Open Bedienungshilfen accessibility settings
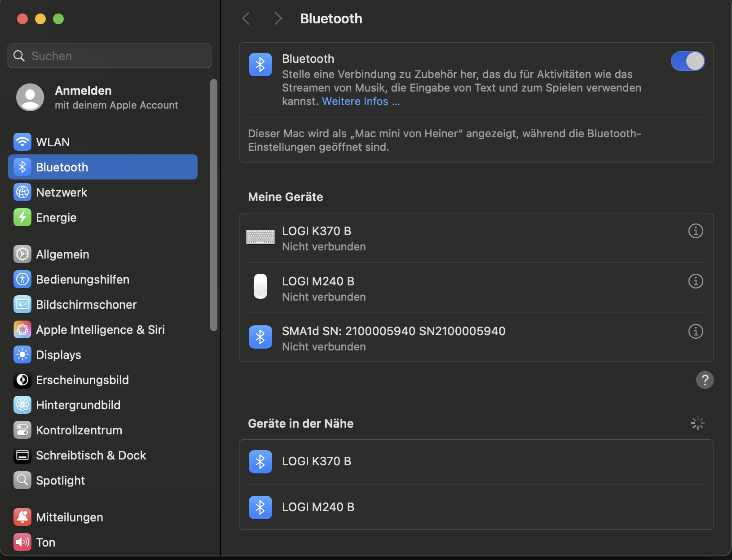732x560 pixels. [x=82, y=280]
